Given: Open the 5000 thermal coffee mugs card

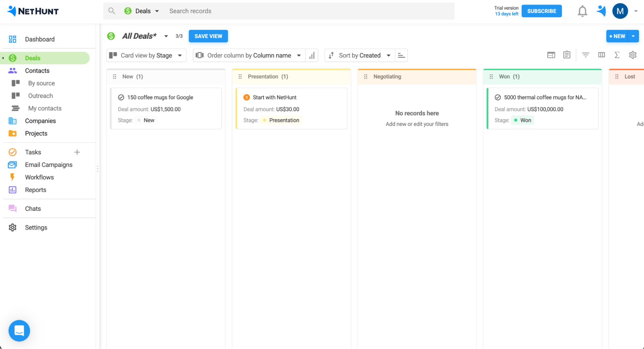Looking at the screenshot, I should [543, 108].
